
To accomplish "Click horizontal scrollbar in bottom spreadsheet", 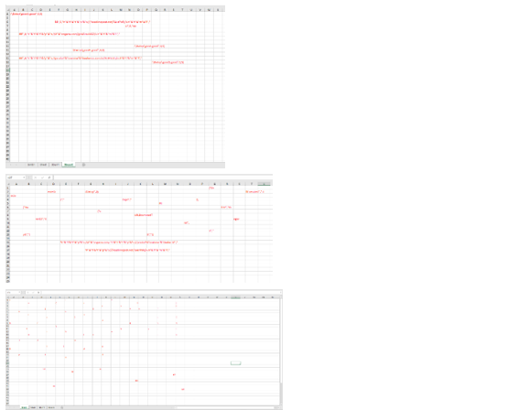I will coord(224,407).
